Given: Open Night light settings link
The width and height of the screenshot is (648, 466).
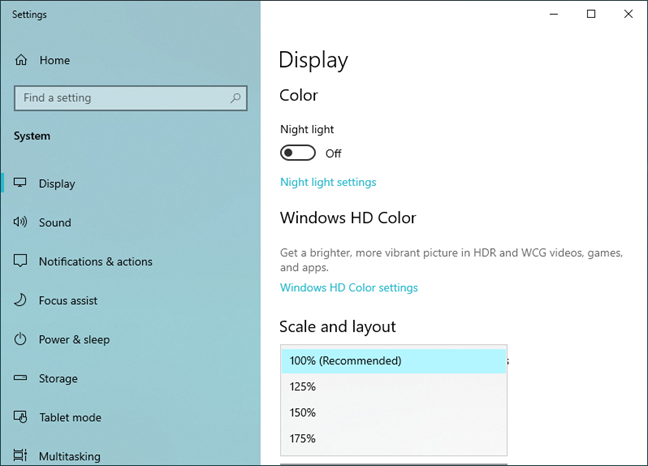Looking at the screenshot, I should (328, 182).
